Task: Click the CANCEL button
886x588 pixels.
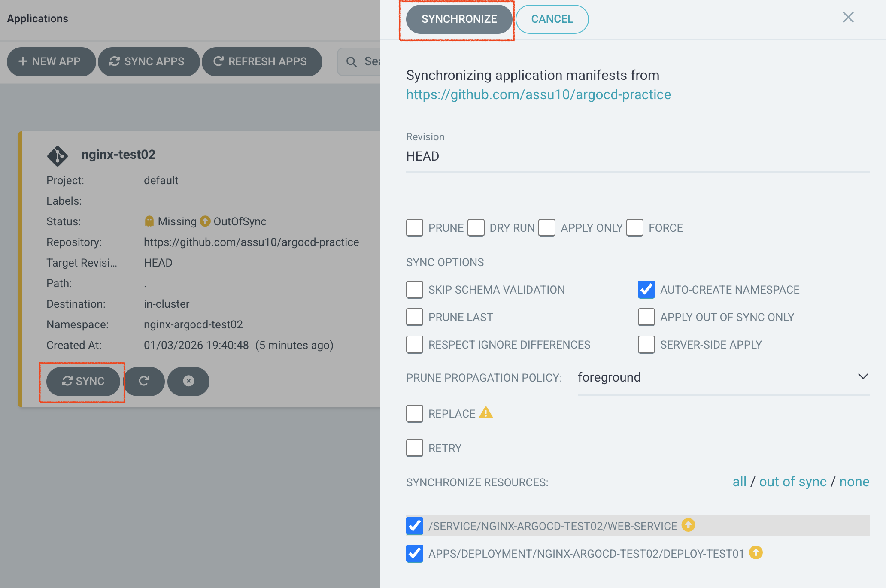Action: click(x=552, y=19)
